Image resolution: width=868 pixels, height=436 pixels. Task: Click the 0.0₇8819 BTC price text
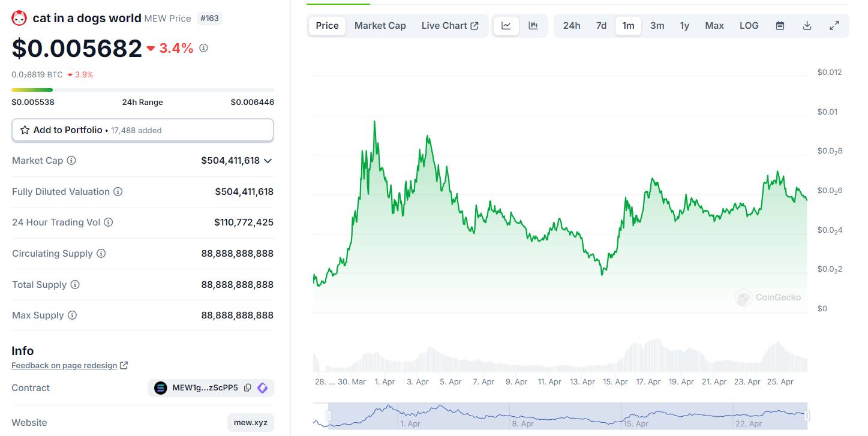tap(37, 75)
